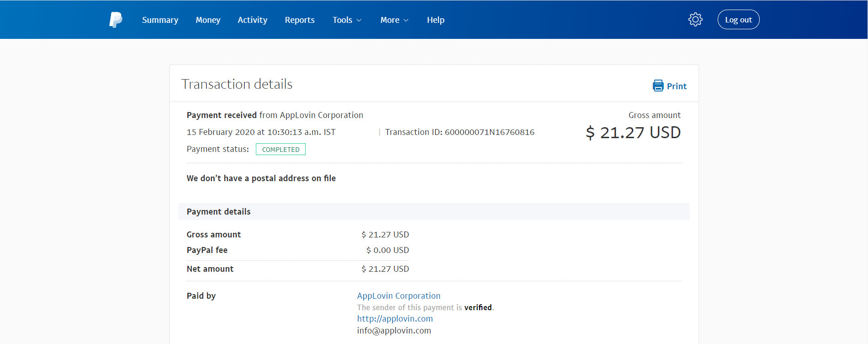Click the Transaction details heading

[237, 84]
